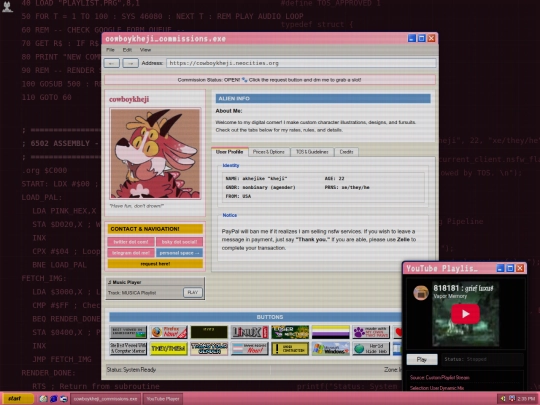Open first quick launch icon on taskbar

tap(43, 398)
